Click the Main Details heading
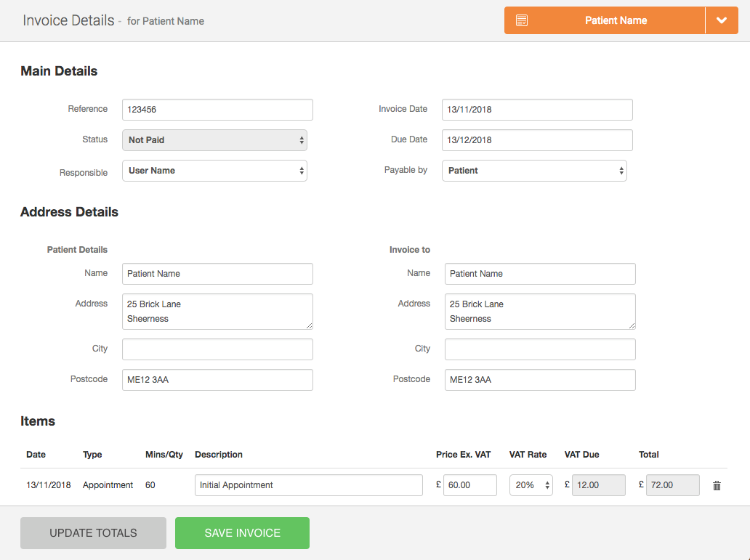750x560 pixels. [x=59, y=70]
